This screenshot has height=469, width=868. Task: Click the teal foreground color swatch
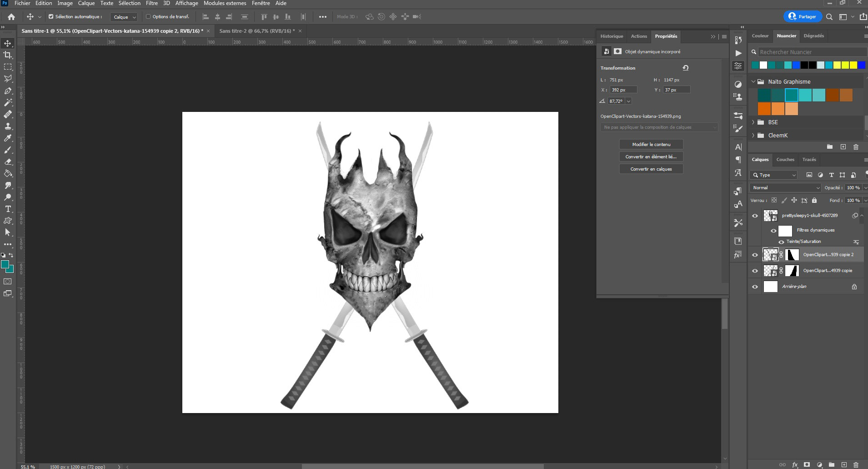click(5, 265)
